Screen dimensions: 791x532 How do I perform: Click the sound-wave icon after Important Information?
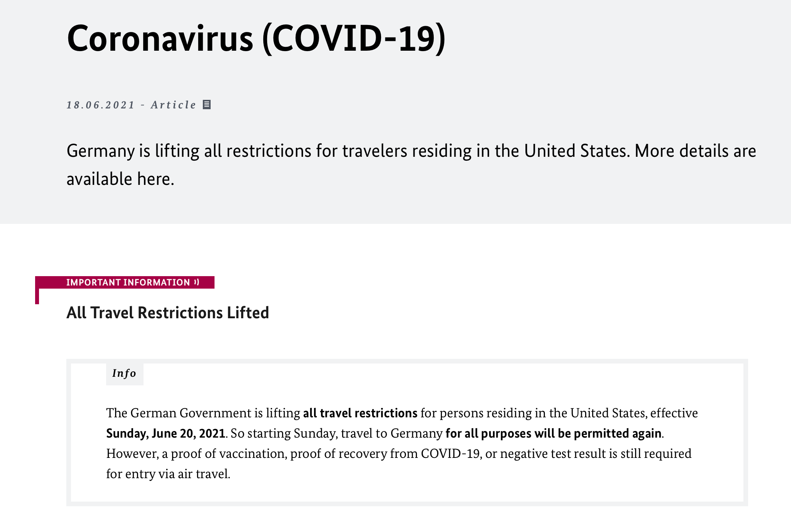[x=197, y=282]
